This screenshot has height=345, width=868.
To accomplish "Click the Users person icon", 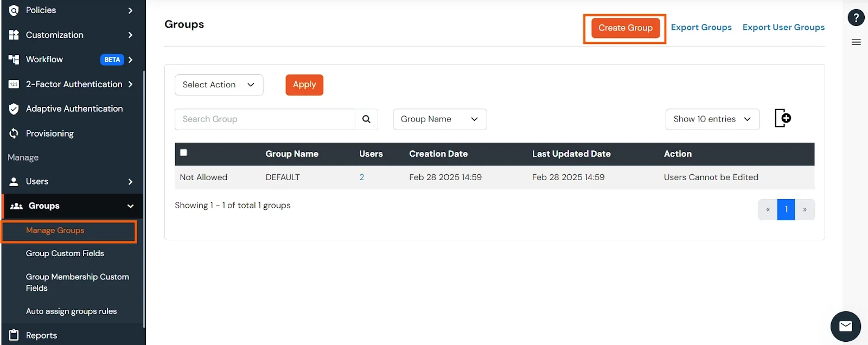I will click(x=14, y=181).
